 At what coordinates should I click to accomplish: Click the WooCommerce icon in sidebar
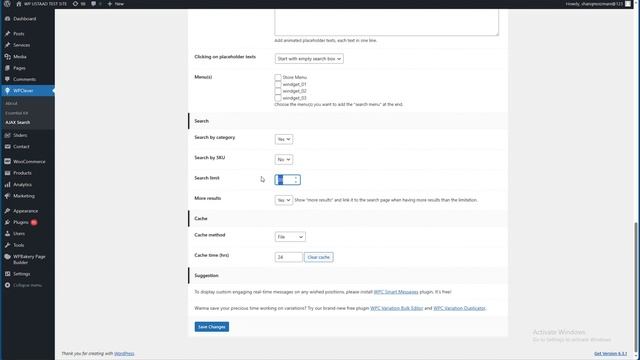[7, 162]
